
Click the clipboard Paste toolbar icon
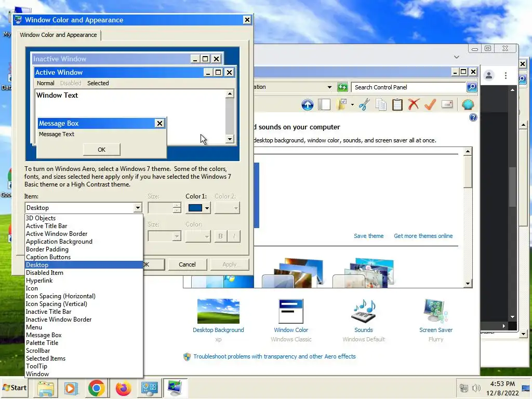(x=397, y=104)
